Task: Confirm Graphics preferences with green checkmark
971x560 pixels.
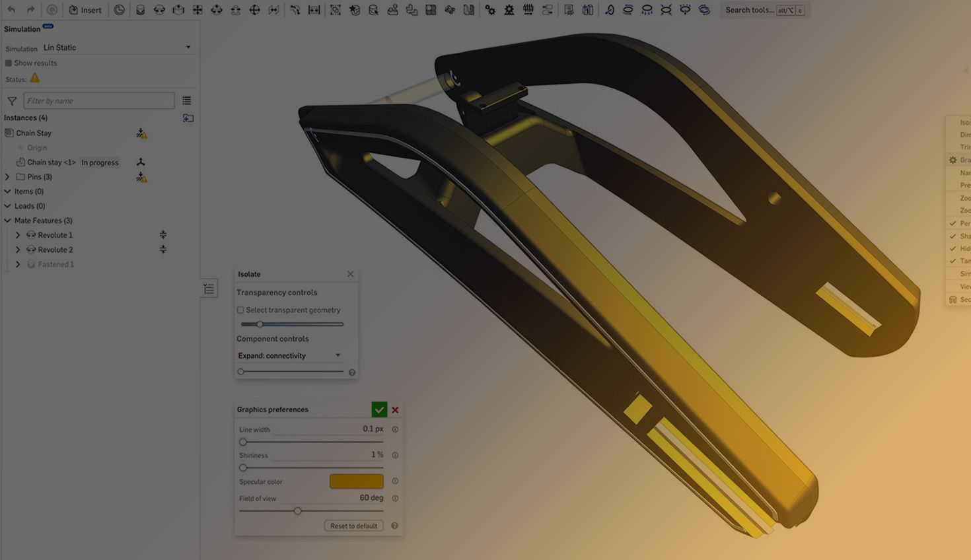Action: [x=379, y=410]
